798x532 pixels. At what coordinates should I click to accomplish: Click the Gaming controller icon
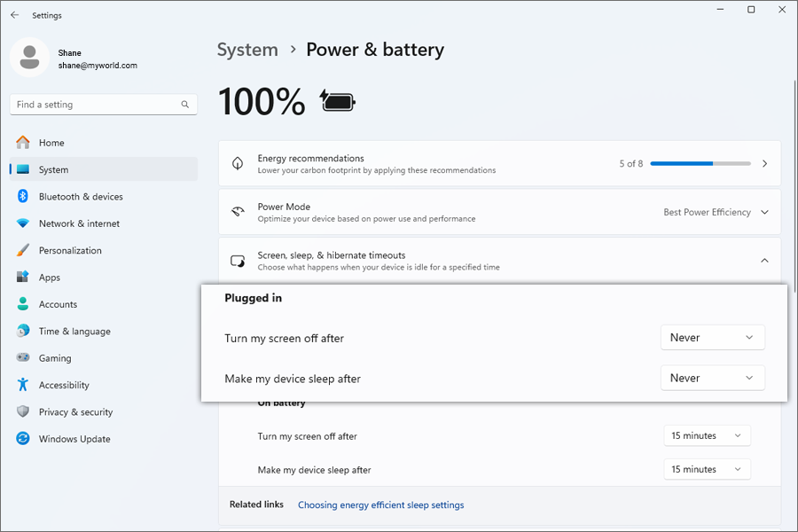[x=23, y=358]
